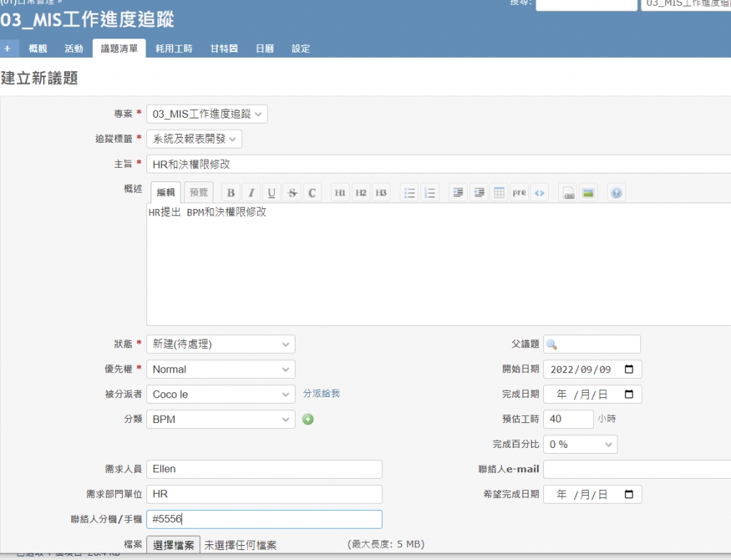This screenshot has height=560, width=731.
Task: Click the 選擇檔案 file button
Action: click(173, 545)
